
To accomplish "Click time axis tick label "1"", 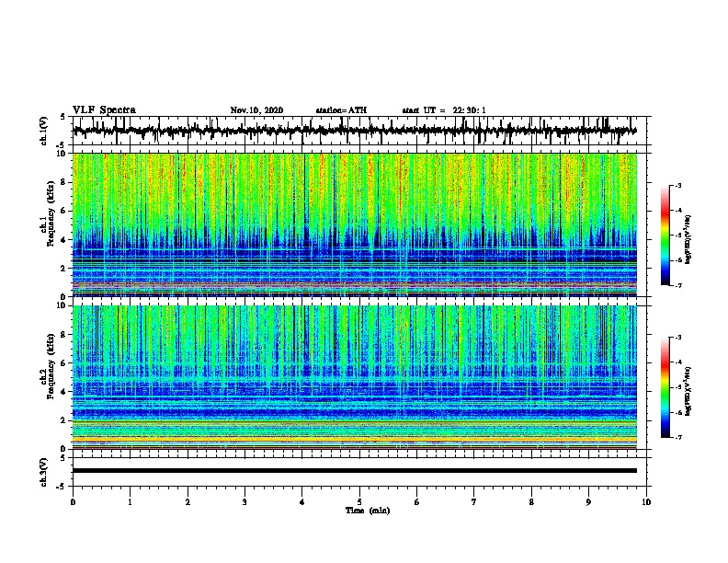I will 130,502.
